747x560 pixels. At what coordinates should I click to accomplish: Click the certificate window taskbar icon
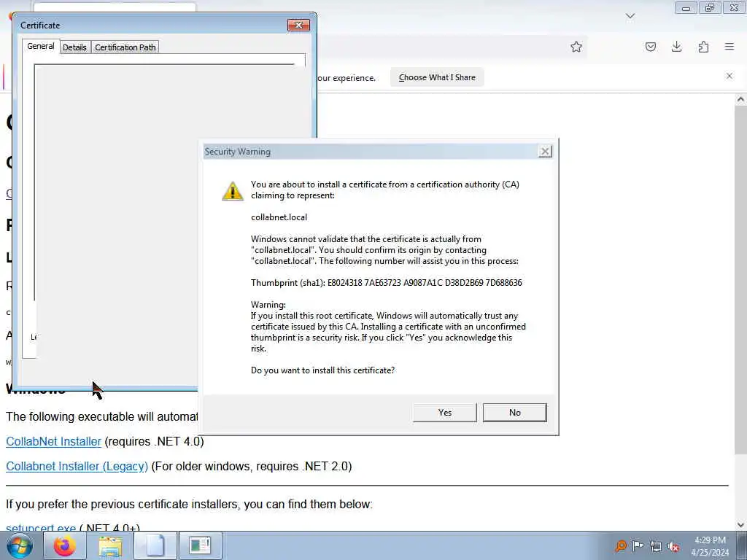pyautogui.click(x=200, y=545)
